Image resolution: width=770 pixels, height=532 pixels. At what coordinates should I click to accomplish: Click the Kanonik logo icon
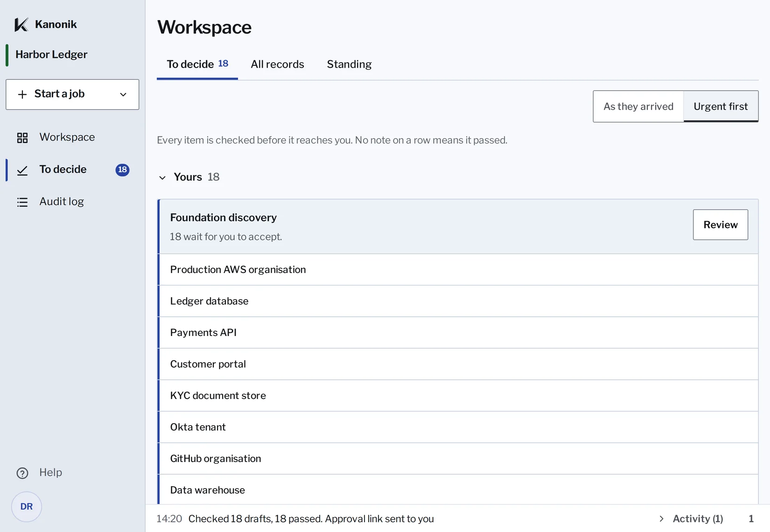[21, 24]
